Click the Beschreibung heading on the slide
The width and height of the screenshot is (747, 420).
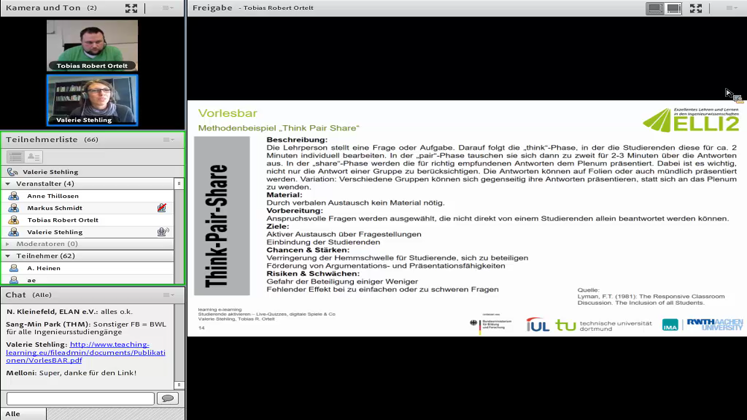click(297, 140)
